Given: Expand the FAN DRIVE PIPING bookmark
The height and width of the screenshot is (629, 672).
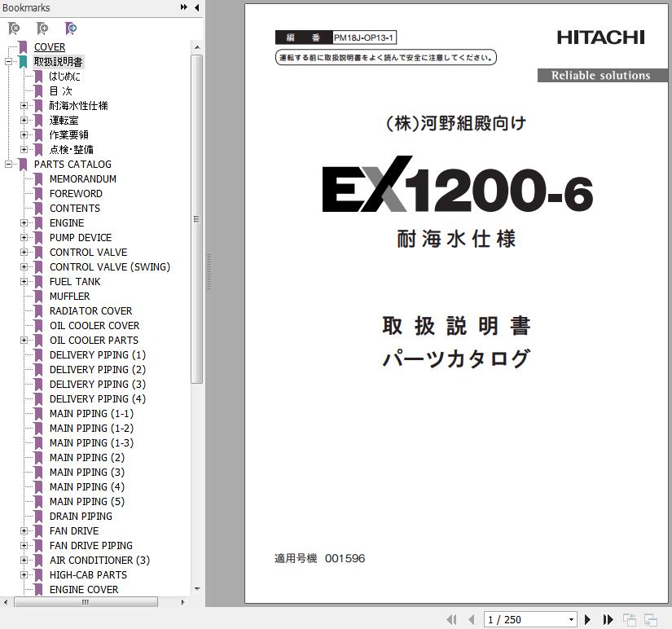Looking at the screenshot, I should [x=24, y=545].
